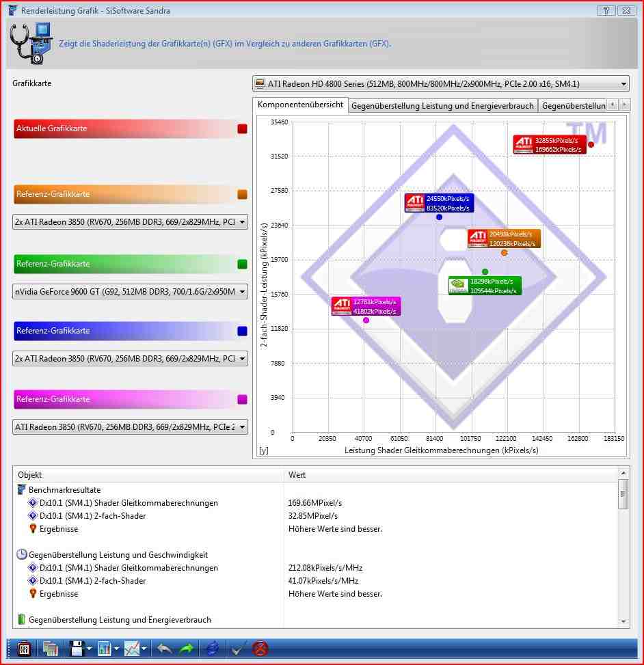
Task: Select the 41.07kPixels/s/MHz value
Action: click(323, 581)
